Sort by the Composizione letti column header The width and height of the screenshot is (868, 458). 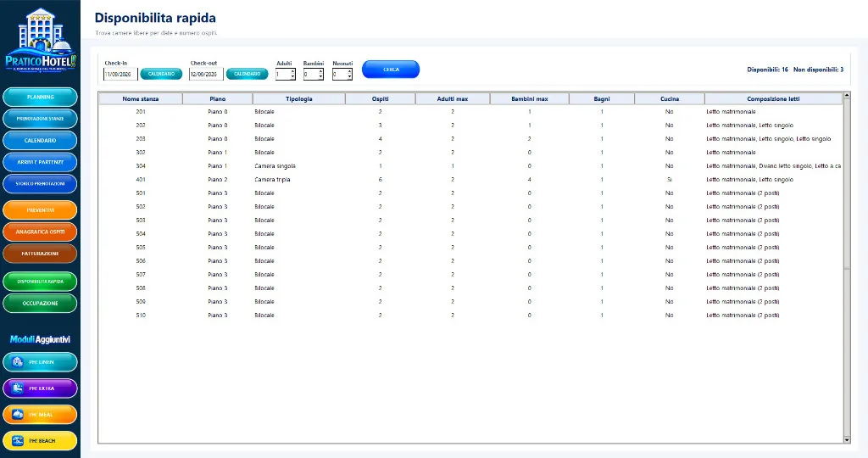(x=773, y=98)
